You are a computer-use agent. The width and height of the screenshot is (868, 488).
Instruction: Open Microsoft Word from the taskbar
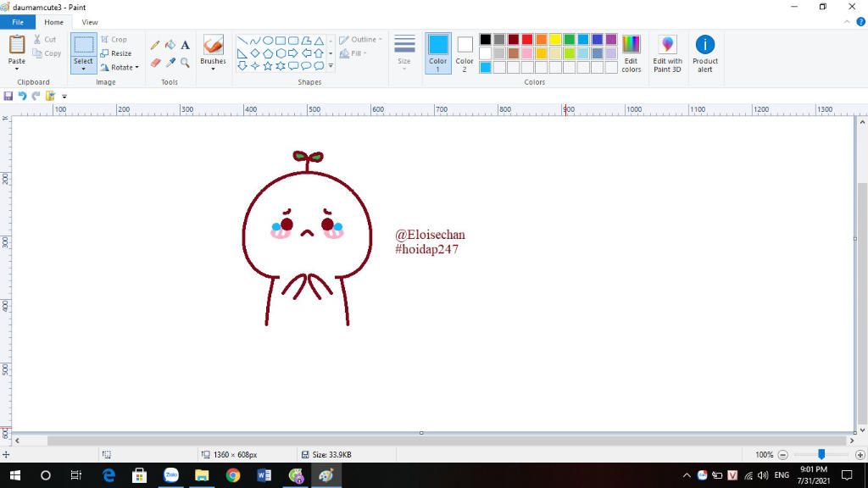point(264,475)
